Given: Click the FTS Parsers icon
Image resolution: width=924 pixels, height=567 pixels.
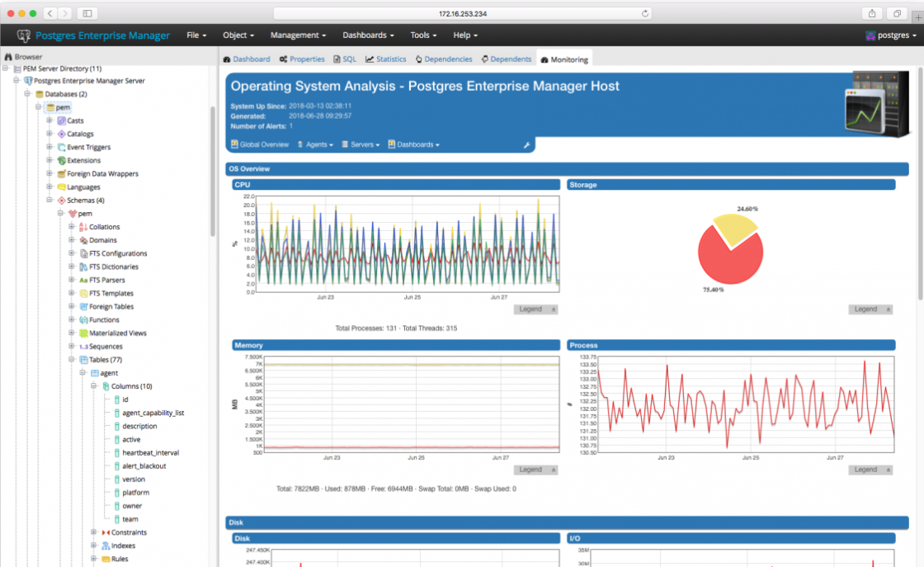Looking at the screenshot, I should (x=83, y=280).
